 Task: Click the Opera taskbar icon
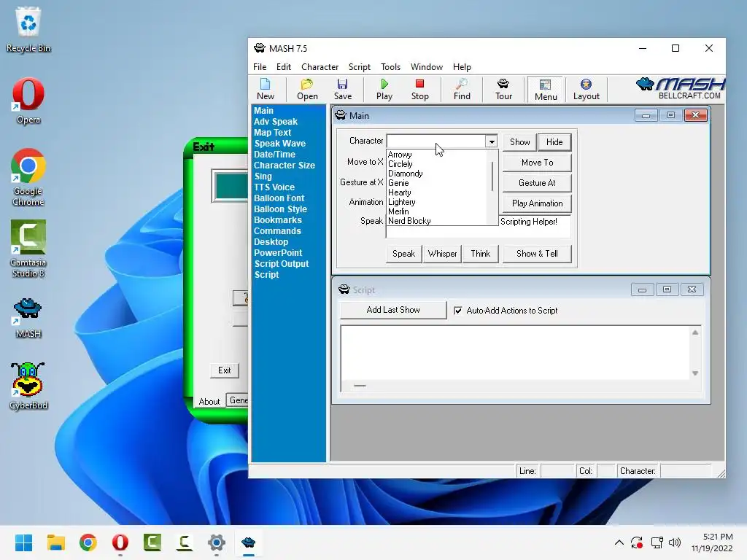click(x=120, y=542)
